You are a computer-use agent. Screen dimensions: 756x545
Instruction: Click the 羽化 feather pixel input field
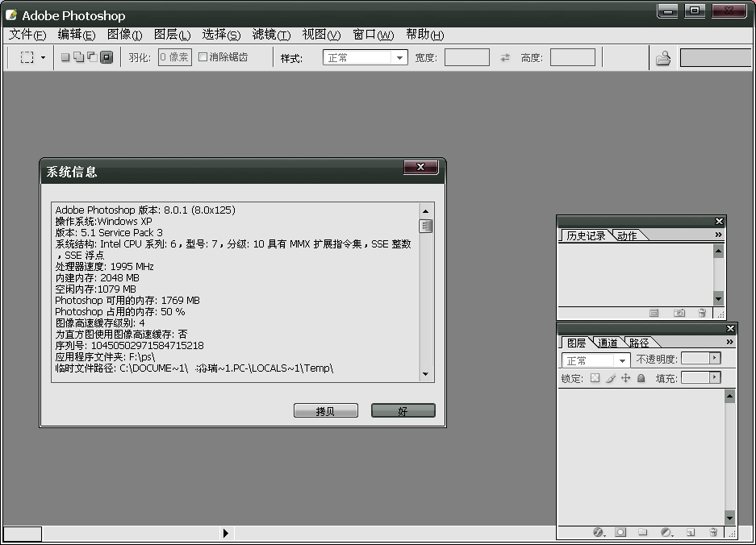click(174, 57)
